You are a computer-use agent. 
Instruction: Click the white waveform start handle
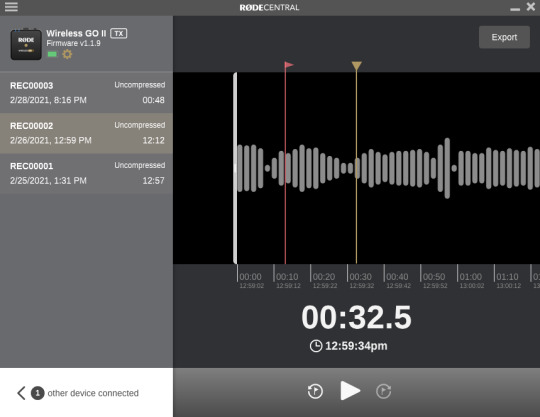[x=235, y=168]
